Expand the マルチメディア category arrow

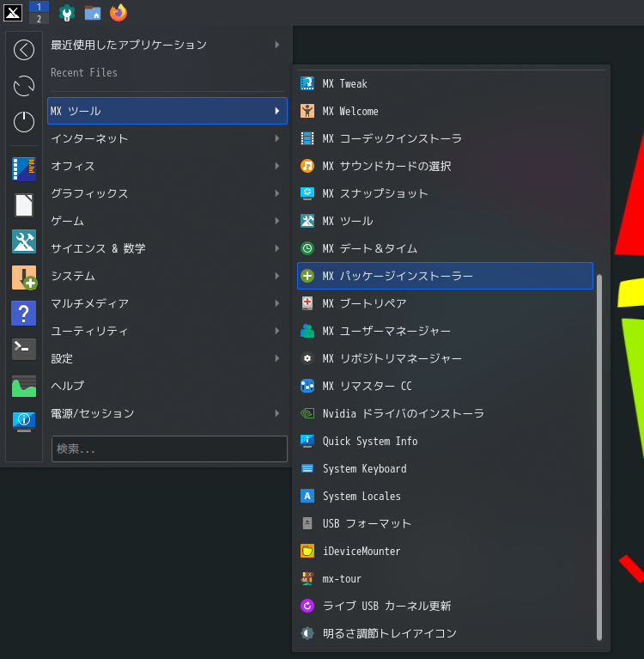pos(276,303)
